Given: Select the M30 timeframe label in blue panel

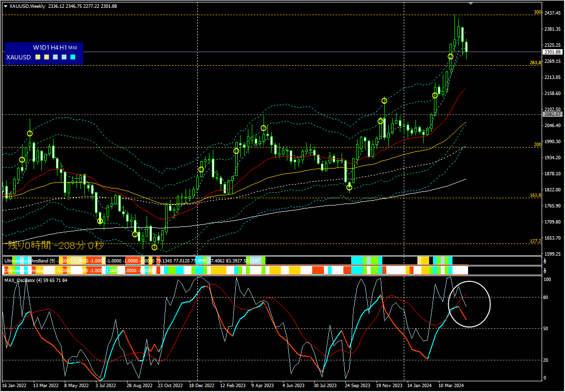Looking at the screenshot, I should (73, 48).
